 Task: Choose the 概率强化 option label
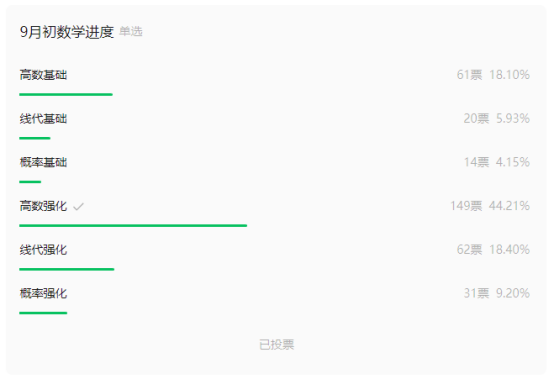pos(43,294)
